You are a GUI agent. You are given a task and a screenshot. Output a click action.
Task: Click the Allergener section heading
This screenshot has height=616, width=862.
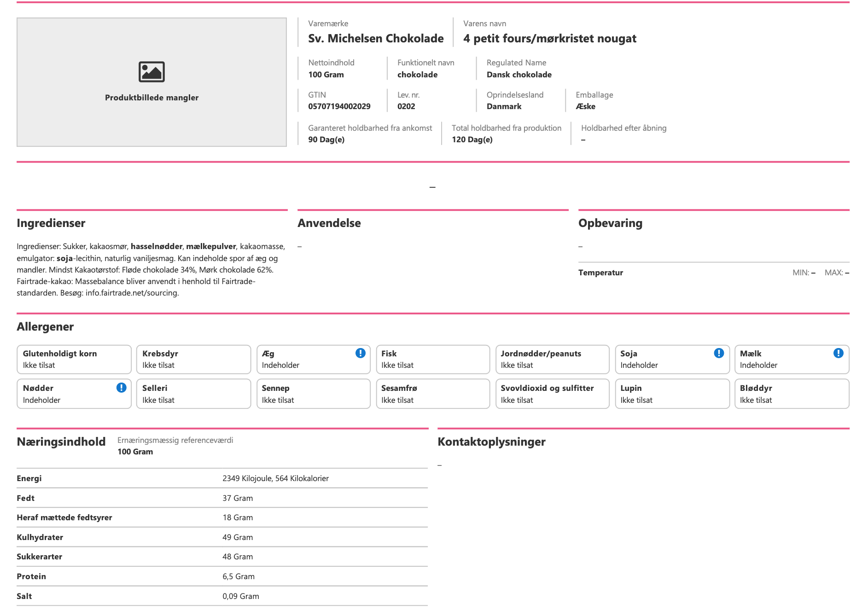pos(45,327)
